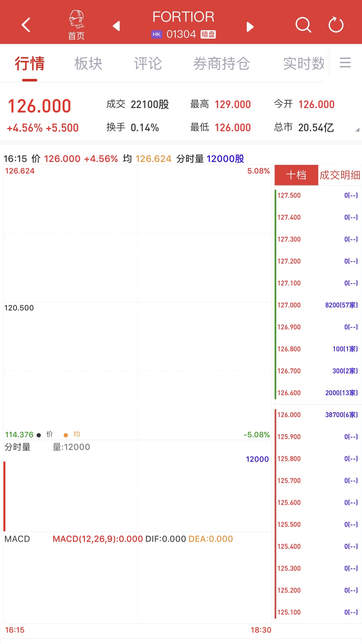This screenshot has width=362, height=644.
Task: Expand quote details with corner triangle
Action: coord(357,130)
